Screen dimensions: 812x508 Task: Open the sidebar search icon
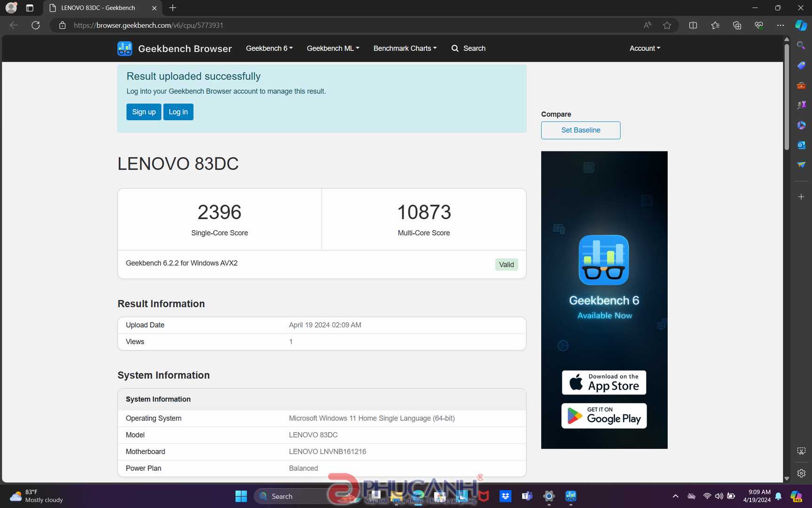coord(801,45)
